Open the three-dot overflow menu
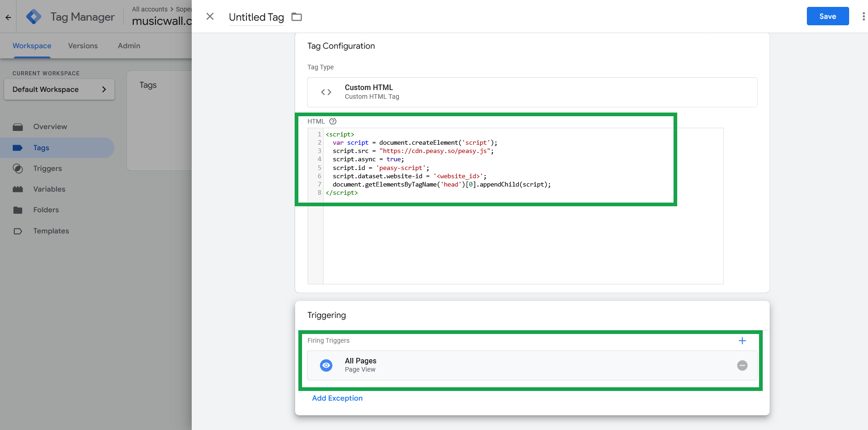The width and height of the screenshot is (868, 430). point(863,16)
